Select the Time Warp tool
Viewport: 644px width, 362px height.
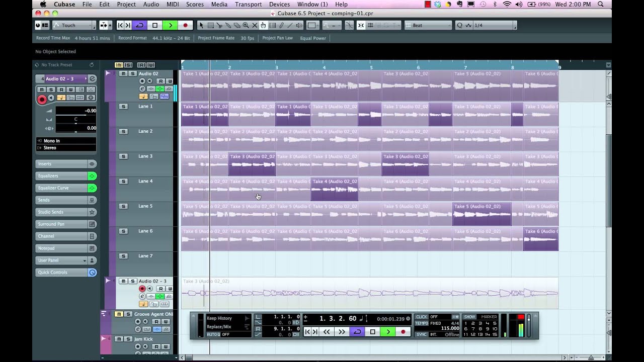point(272,25)
